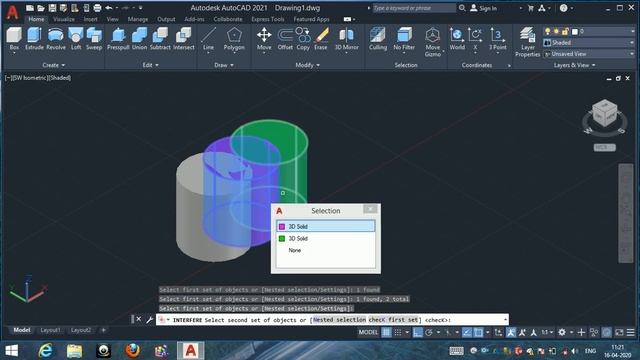Open the Shaded visual style dropdown
This screenshot has height=360, width=640.
click(x=589, y=42)
